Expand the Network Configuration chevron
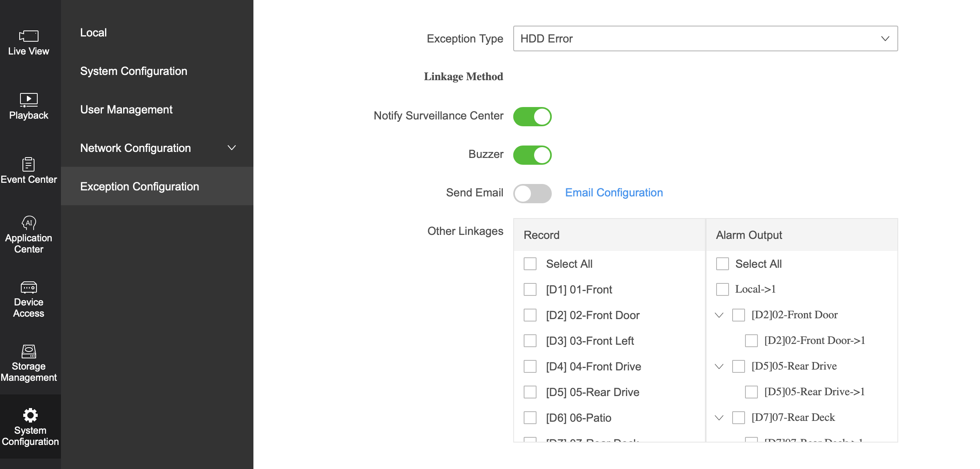 (x=231, y=148)
